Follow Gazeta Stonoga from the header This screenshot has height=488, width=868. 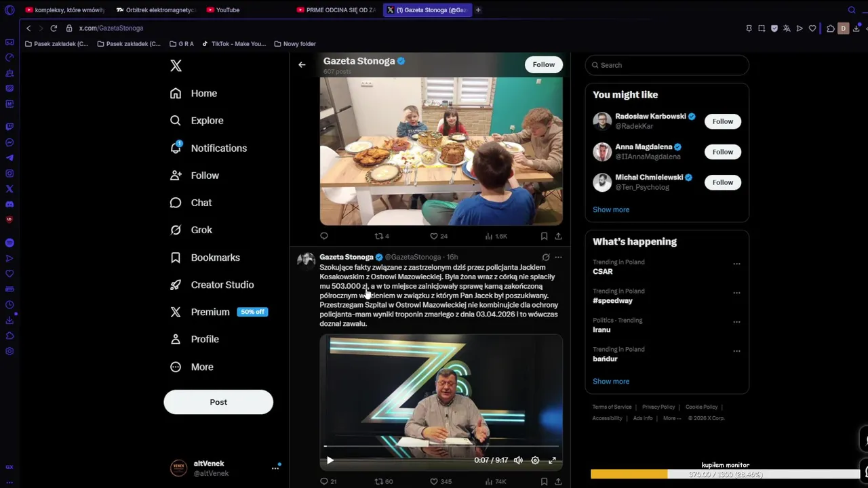coord(543,64)
